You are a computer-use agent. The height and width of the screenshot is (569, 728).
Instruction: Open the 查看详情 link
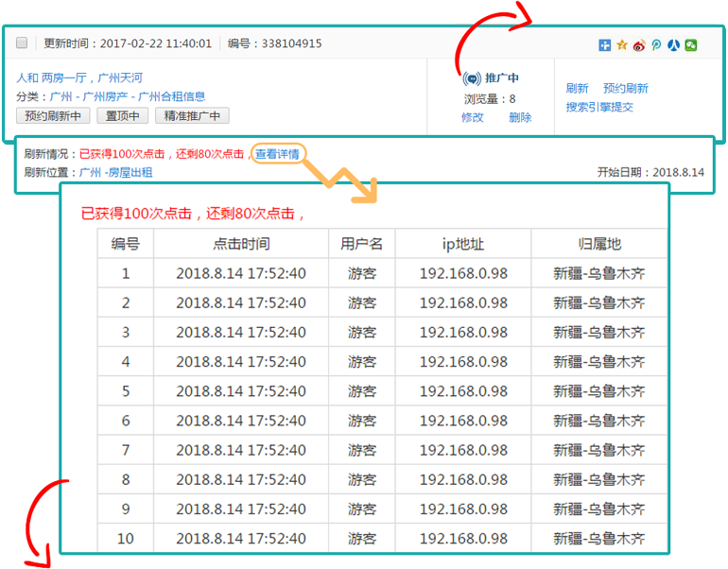click(x=277, y=153)
